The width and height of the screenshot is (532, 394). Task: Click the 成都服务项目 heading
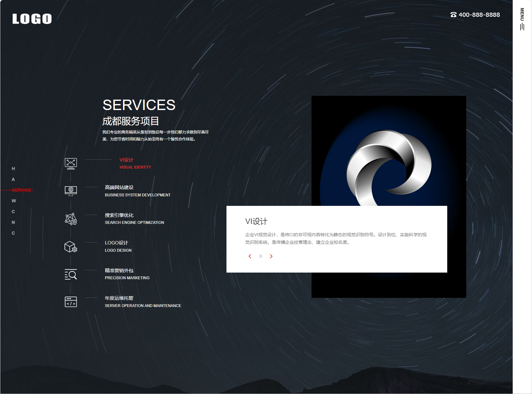[x=131, y=121]
